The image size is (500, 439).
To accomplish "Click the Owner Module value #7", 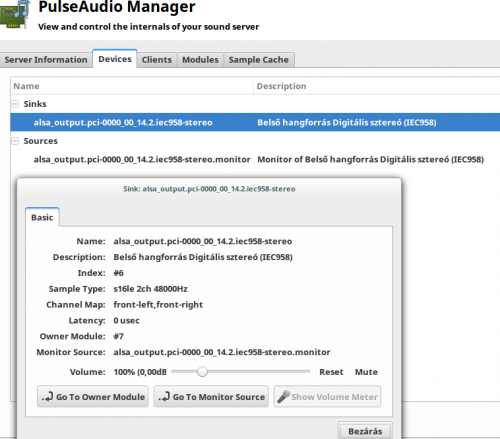I will [x=118, y=336].
